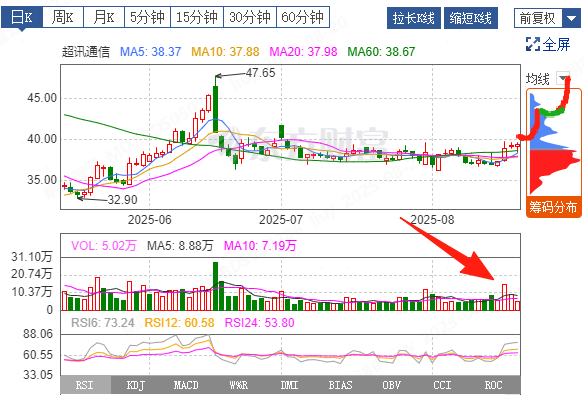
Task: Click the red chip distribution histogram
Action: [553, 169]
